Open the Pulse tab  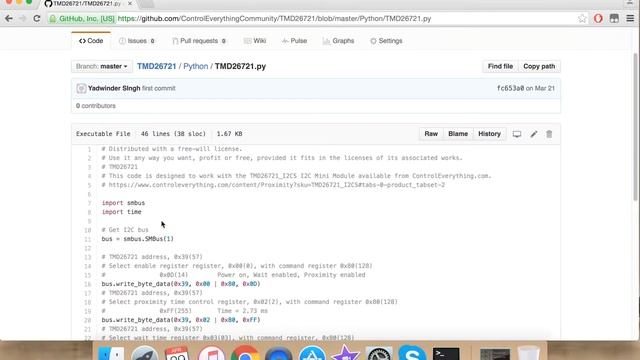click(x=294, y=41)
